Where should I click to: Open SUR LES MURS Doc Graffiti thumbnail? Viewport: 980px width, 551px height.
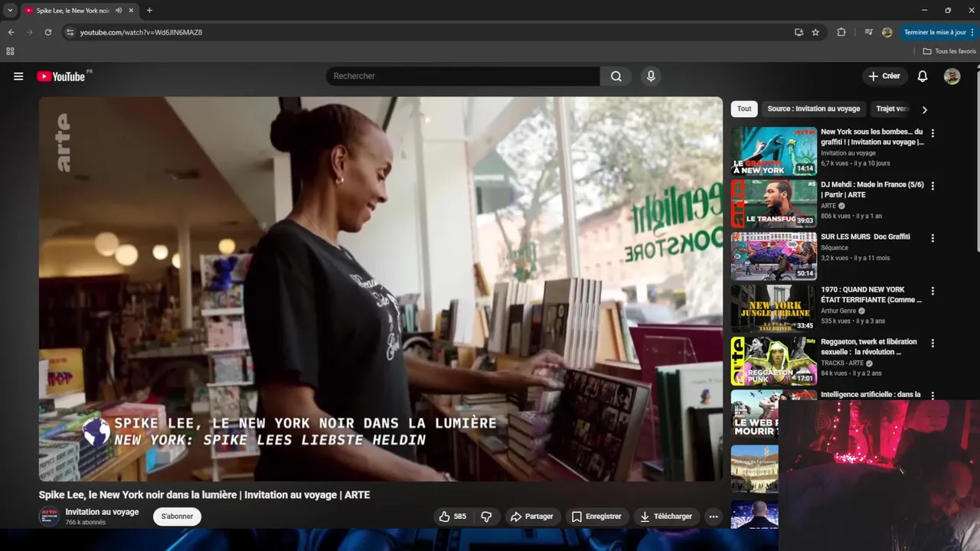click(x=774, y=256)
